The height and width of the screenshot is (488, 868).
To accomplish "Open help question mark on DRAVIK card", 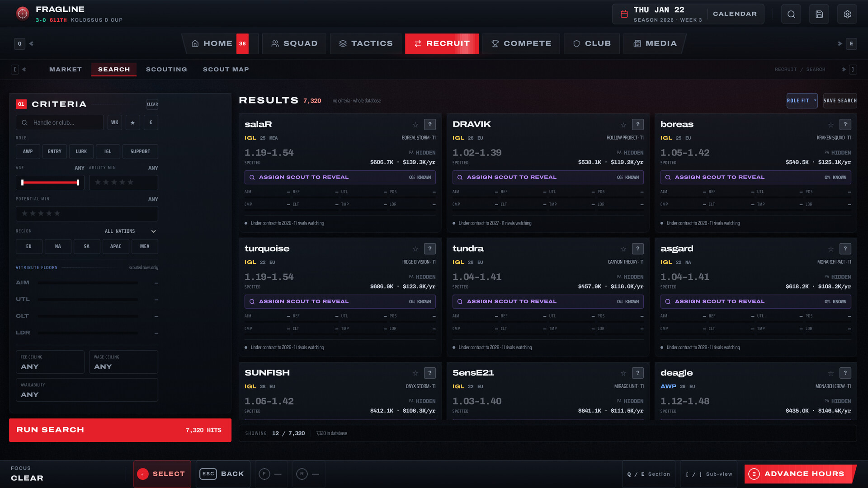I will click(x=637, y=124).
